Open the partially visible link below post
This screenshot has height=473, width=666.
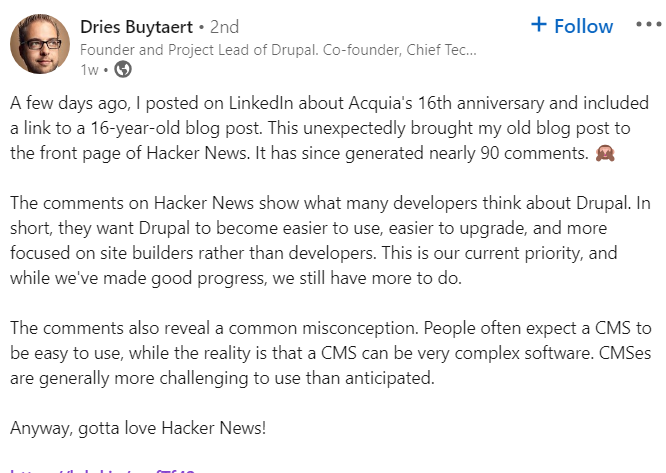[102, 470]
